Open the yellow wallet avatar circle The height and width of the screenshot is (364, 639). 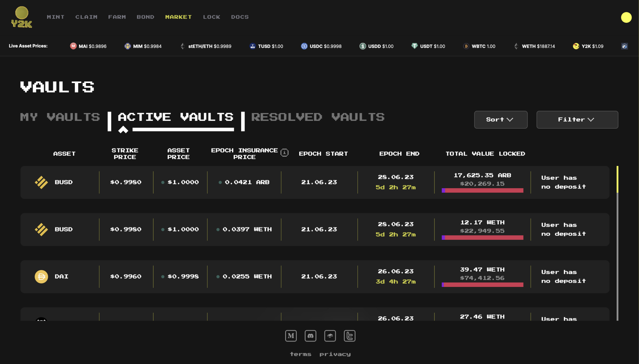pyautogui.click(x=626, y=17)
